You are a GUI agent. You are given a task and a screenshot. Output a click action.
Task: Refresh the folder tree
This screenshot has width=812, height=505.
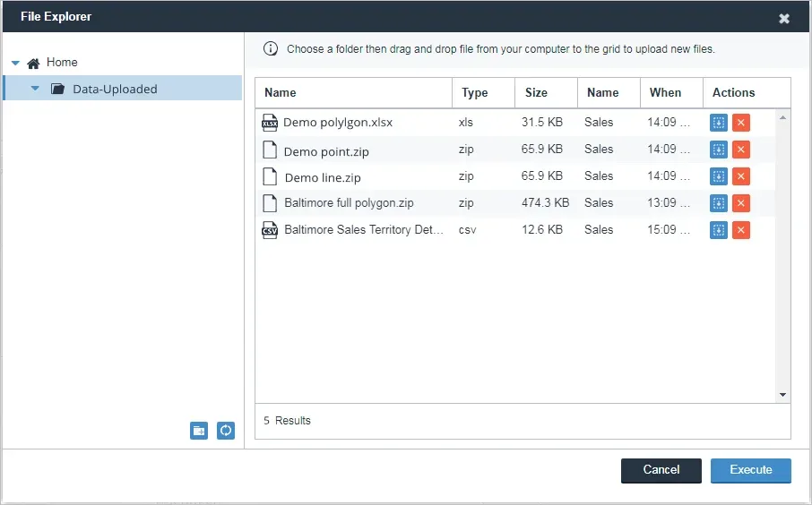click(226, 431)
